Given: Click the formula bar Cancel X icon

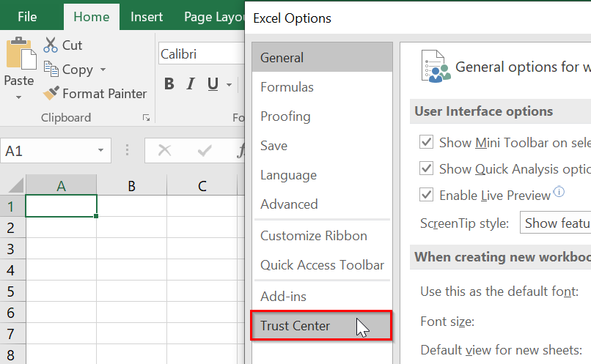Looking at the screenshot, I should pos(164,151).
